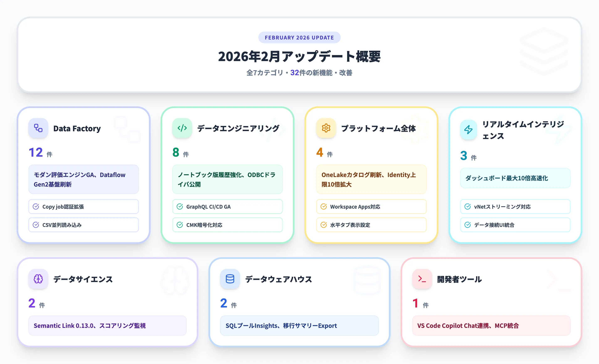
Task: Click the purple icon tile behind Data Factory
Action: pos(38,128)
